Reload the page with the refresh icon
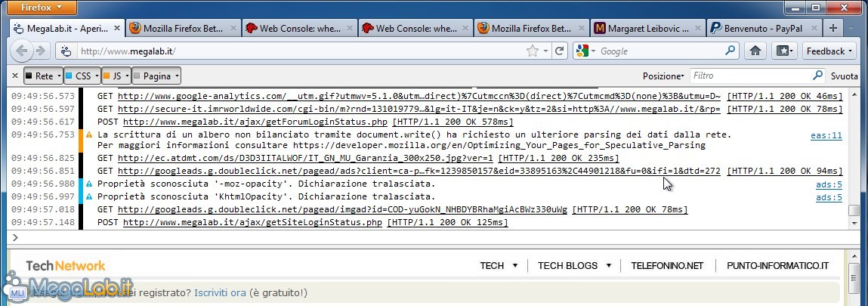868x306 pixels. coord(560,51)
